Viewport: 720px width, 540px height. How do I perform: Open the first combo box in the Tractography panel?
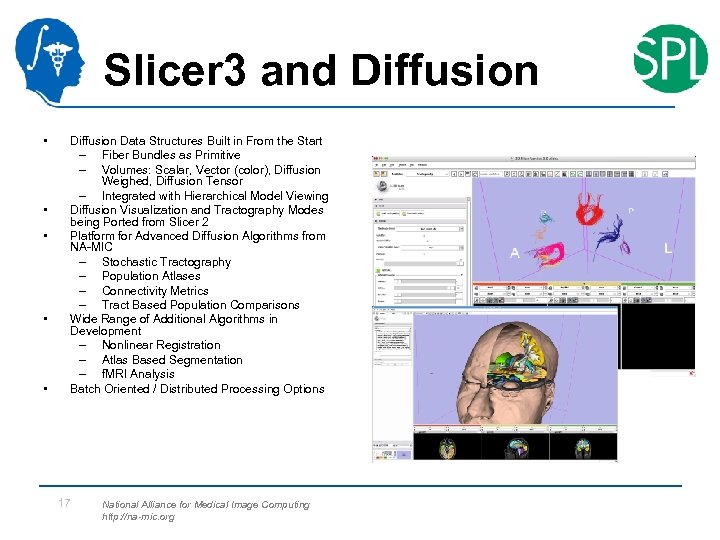click(x=430, y=229)
